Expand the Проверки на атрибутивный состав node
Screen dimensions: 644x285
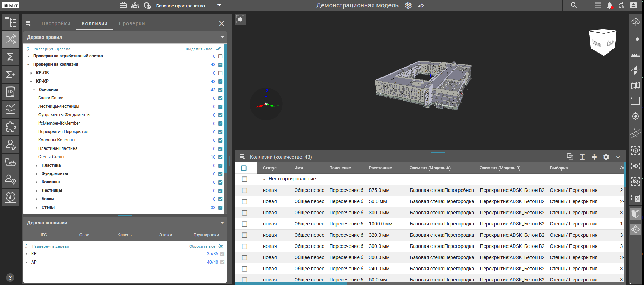point(28,56)
